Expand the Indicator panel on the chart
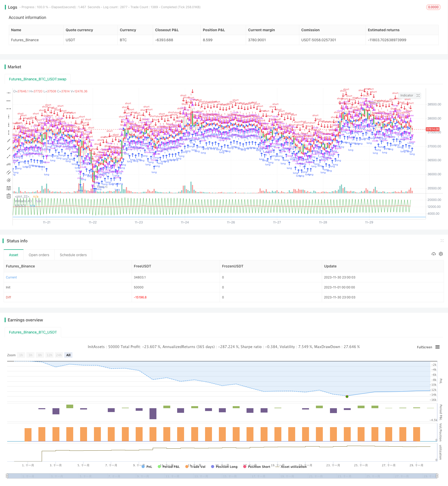 pos(418,95)
